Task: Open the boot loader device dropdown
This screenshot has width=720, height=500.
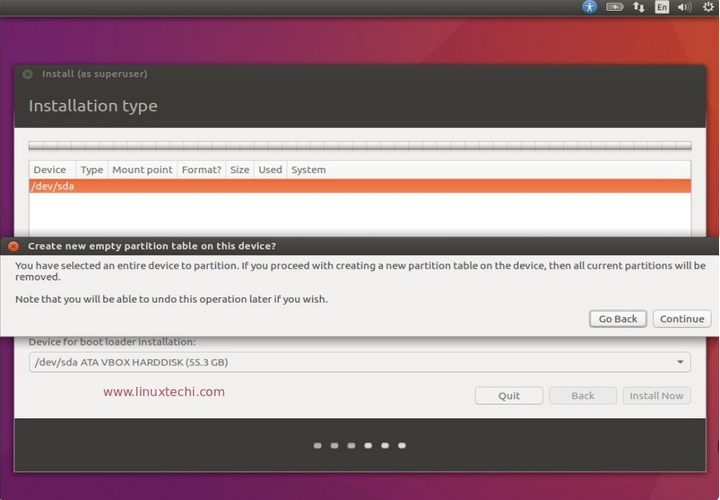Action: click(x=360, y=362)
